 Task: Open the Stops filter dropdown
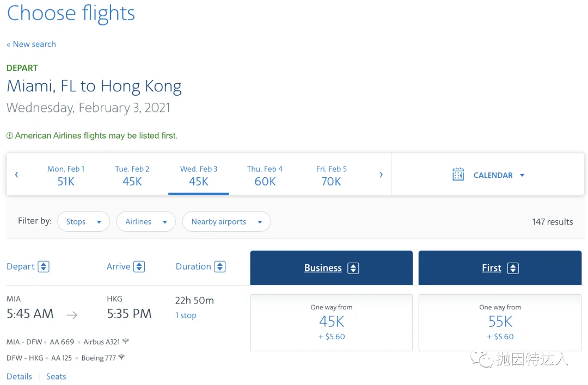coord(83,222)
